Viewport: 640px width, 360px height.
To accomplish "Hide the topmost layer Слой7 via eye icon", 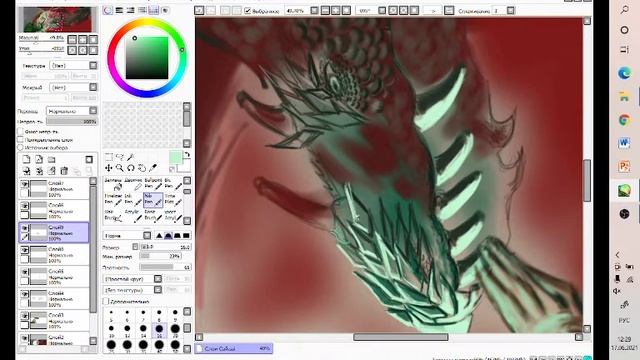I will (x=25, y=184).
